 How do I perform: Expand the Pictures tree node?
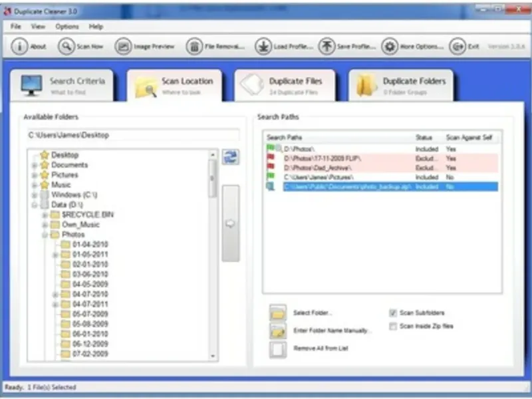(35, 175)
